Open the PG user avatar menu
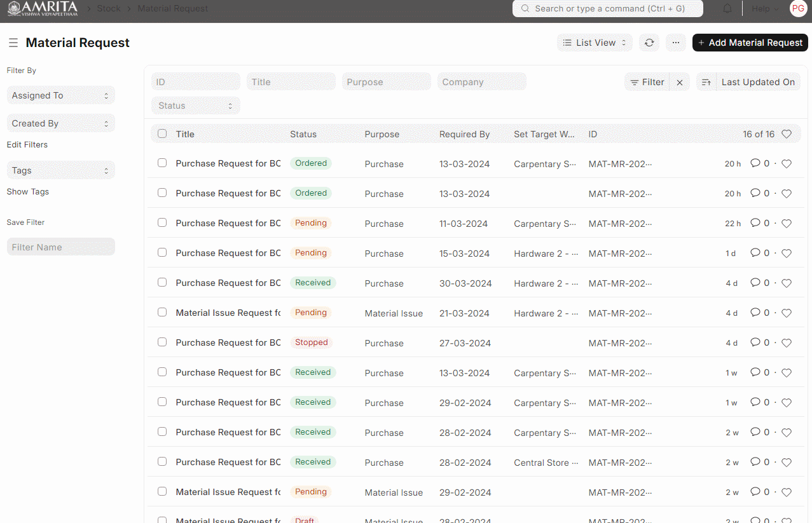Screen dimensions: 812x523 (x=797, y=8)
